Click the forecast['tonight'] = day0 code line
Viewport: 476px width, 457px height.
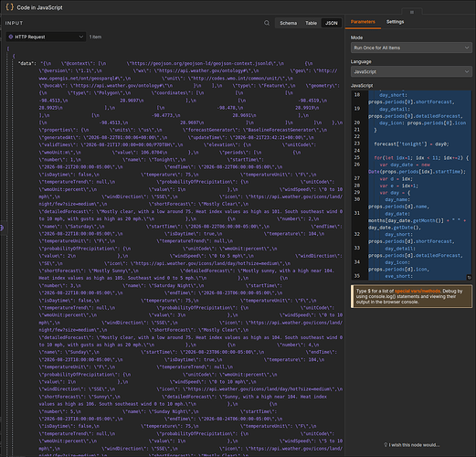point(411,143)
